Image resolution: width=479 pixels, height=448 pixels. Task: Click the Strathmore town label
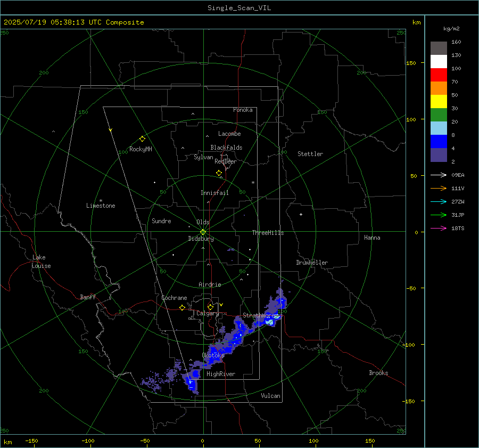pyautogui.click(x=260, y=315)
